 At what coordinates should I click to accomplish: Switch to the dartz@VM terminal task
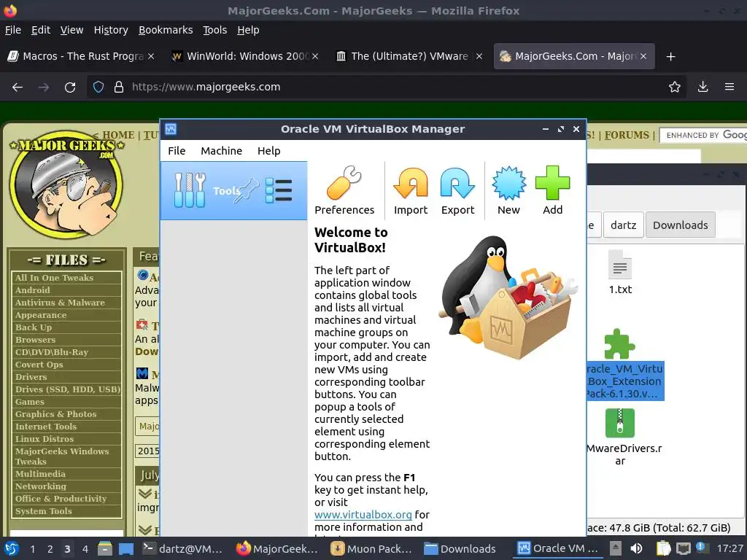(182, 549)
